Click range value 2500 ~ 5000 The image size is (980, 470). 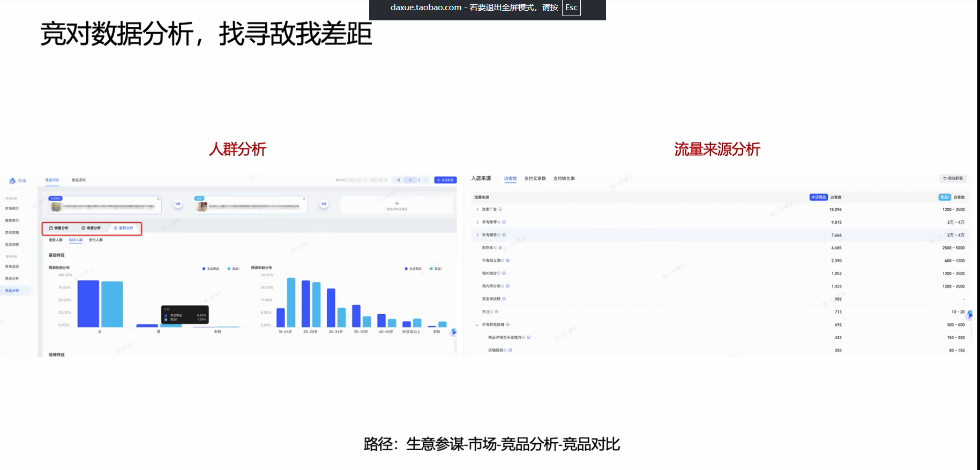coord(954,248)
